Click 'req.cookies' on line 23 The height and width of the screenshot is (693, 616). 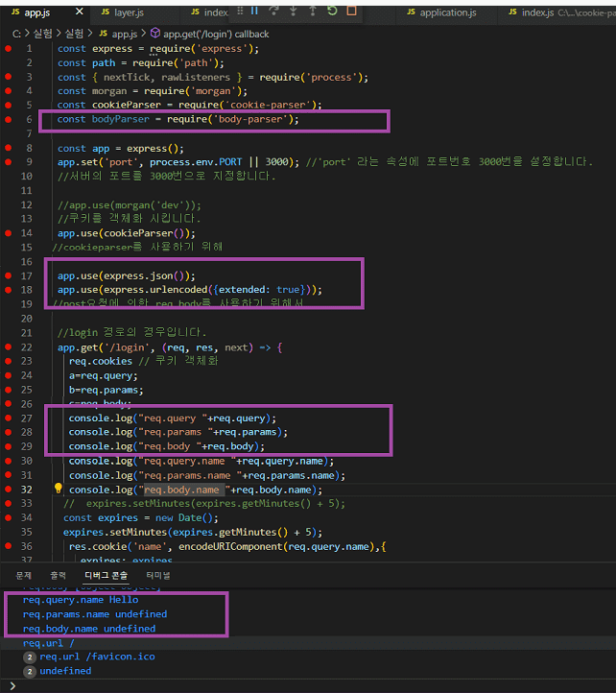point(101,361)
